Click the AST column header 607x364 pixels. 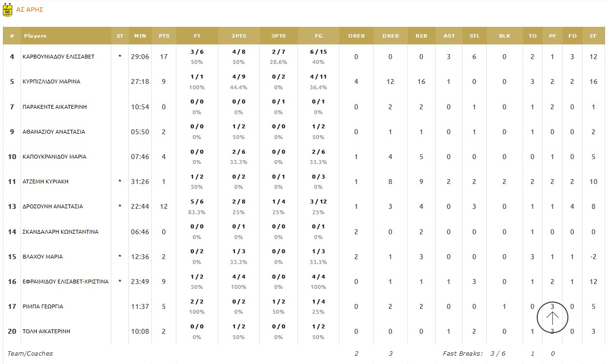[x=449, y=36]
